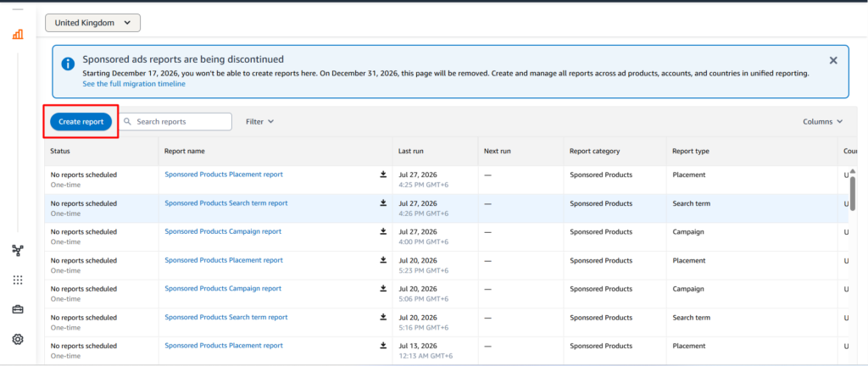Select the 4:00 PM GMT+6 timestamp cell
This screenshot has height=366, width=868.
point(424,242)
